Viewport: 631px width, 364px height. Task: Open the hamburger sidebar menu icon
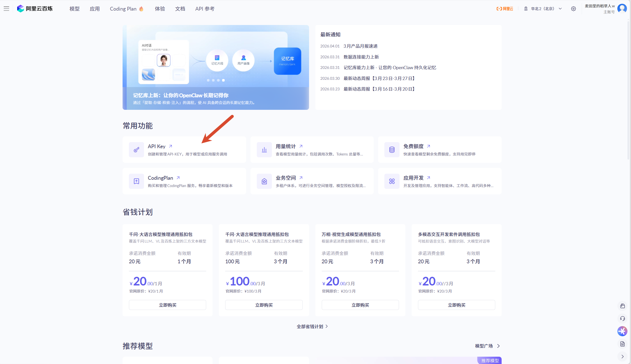click(x=7, y=9)
